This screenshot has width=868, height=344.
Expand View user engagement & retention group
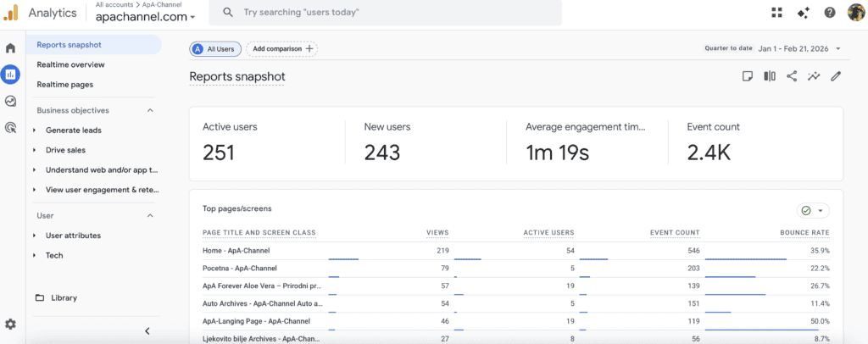[34, 190]
